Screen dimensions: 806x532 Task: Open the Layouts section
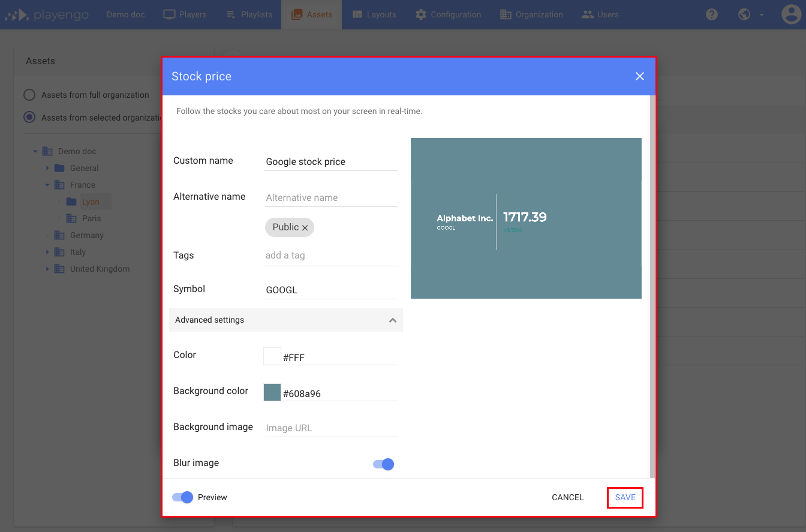click(374, 14)
